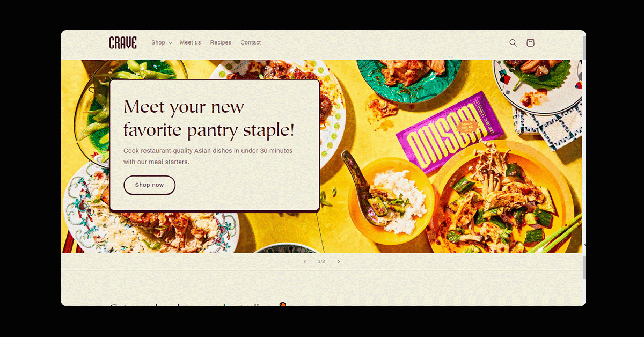Click the scrollbar down arrow
The width and height of the screenshot is (644, 337).
click(x=584, y=246)
